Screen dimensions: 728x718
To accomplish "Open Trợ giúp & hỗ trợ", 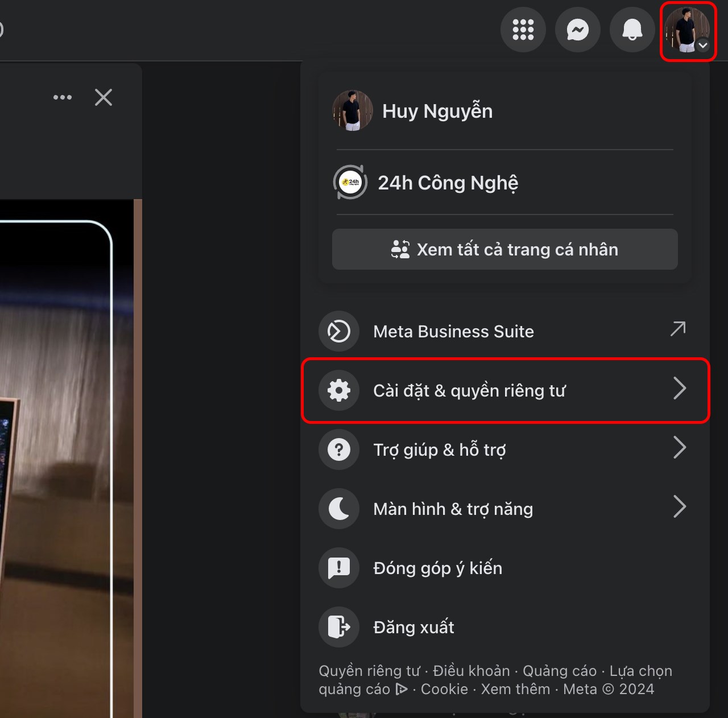I will pyautogui.click(x=504, y=449).
